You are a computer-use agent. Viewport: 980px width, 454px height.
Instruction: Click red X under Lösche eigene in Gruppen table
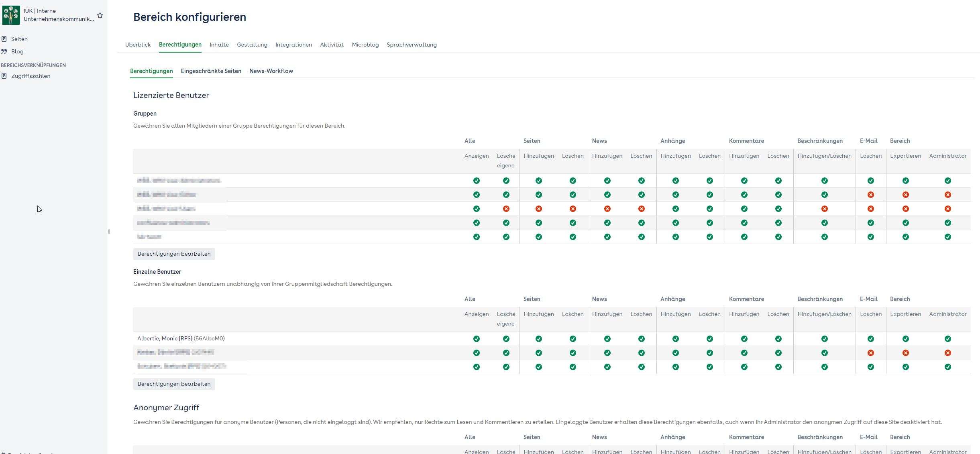tap(506, 209)
